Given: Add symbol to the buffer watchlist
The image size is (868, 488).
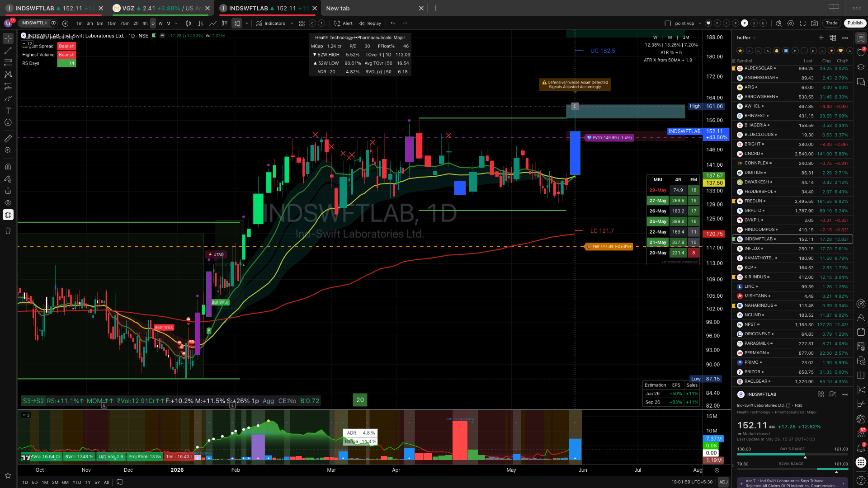Looking at the screenshot, I should coord(821,38).
